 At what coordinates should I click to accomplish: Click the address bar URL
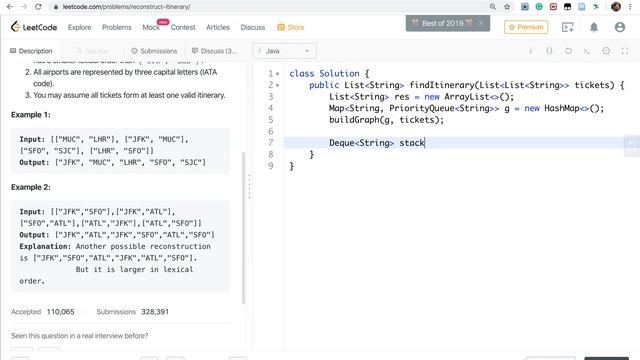coord(127,7)
